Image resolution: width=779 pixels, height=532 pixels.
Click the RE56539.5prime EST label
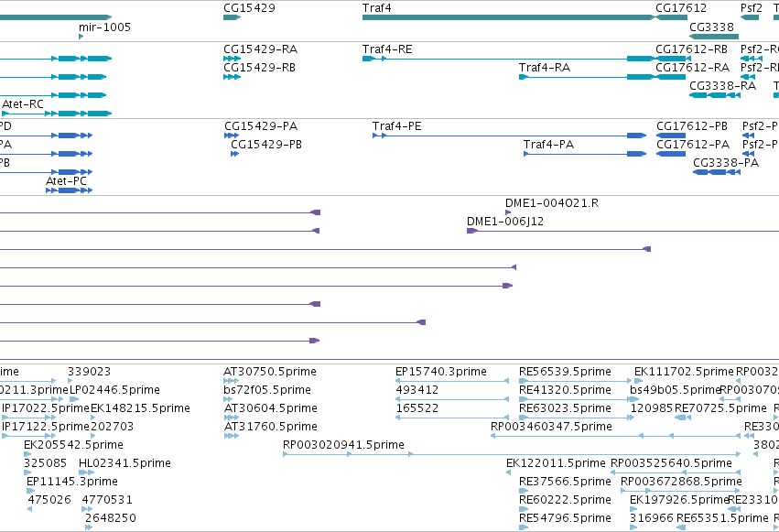[x=565, y=372]
